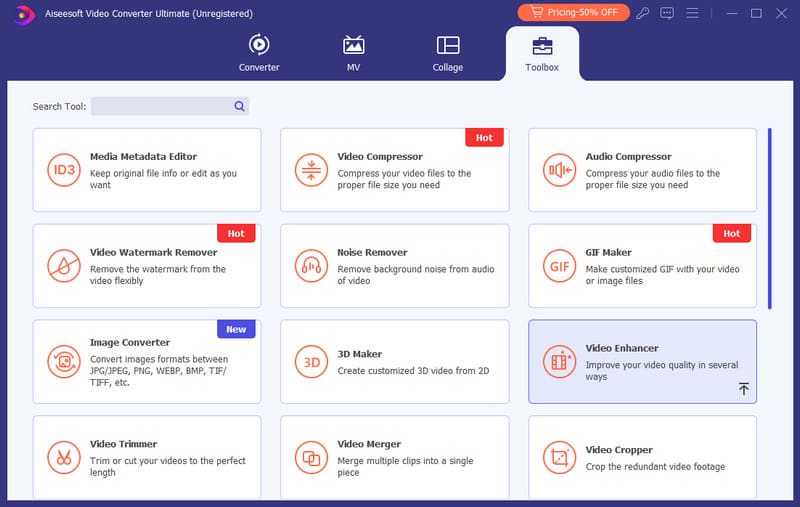Go to the Collage tab
The height and width of the screenshot is (507, 800).
click(x=448, y=54)
